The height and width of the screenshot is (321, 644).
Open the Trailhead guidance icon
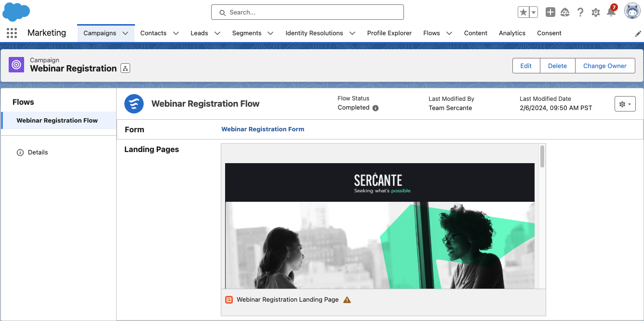(x=565, y=13)
